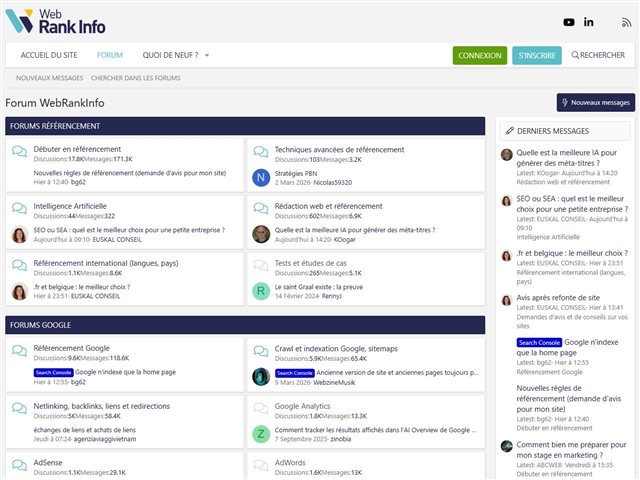Click forum icon beside Rédaction web et référencement
The width and height of the screenshot is (640, 480).
click(261, 208)
